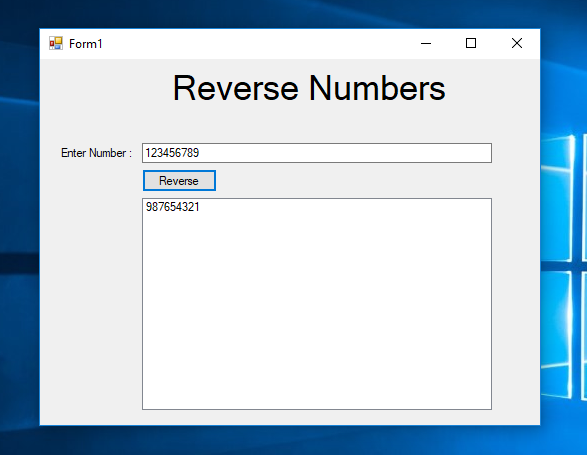The height and width of the screenshot is (455, 587).
Task: Click the 987654321 result text
Action: [173, 207]
